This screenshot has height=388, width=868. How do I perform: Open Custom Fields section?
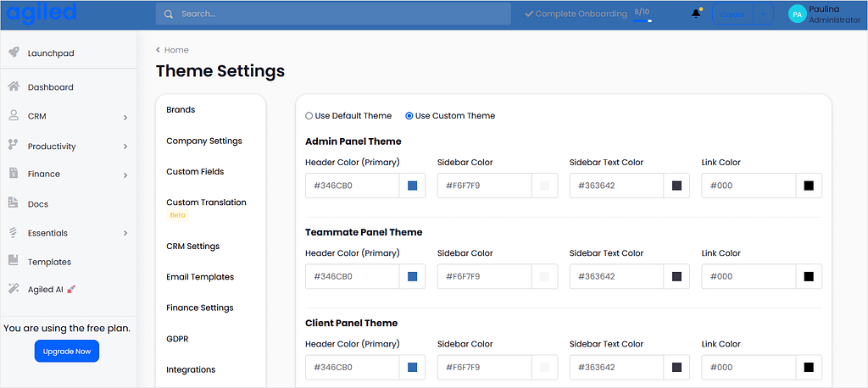[195, 172]
